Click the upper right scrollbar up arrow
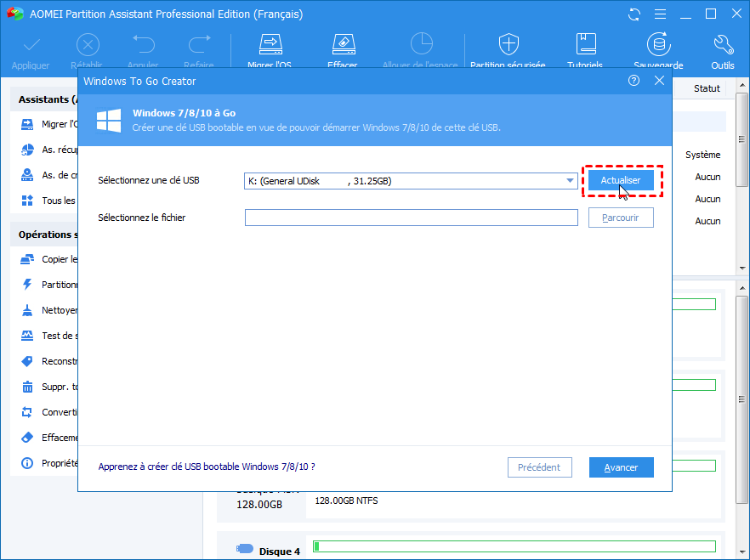 [x=741, y=85]
